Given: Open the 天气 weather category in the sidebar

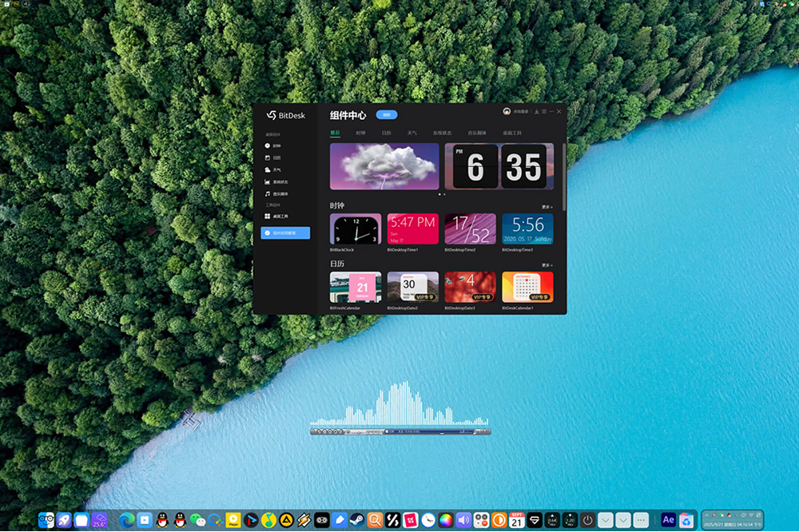Looking at the screenshot, I should click(x=272, y=169).
